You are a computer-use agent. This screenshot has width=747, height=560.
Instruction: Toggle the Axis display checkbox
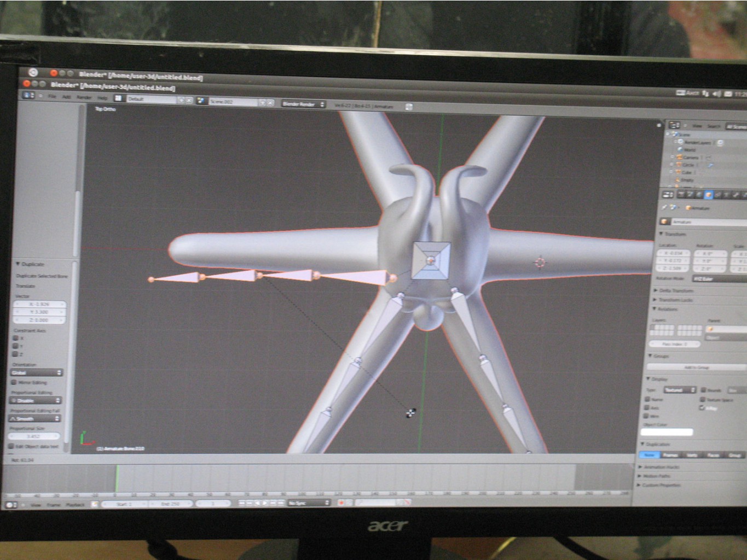(646, 408)
